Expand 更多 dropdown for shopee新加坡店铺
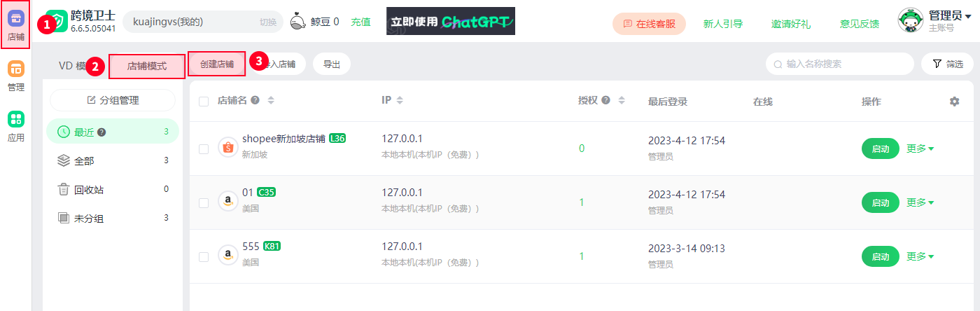This screenshot has height=311, width=980. 920,148
